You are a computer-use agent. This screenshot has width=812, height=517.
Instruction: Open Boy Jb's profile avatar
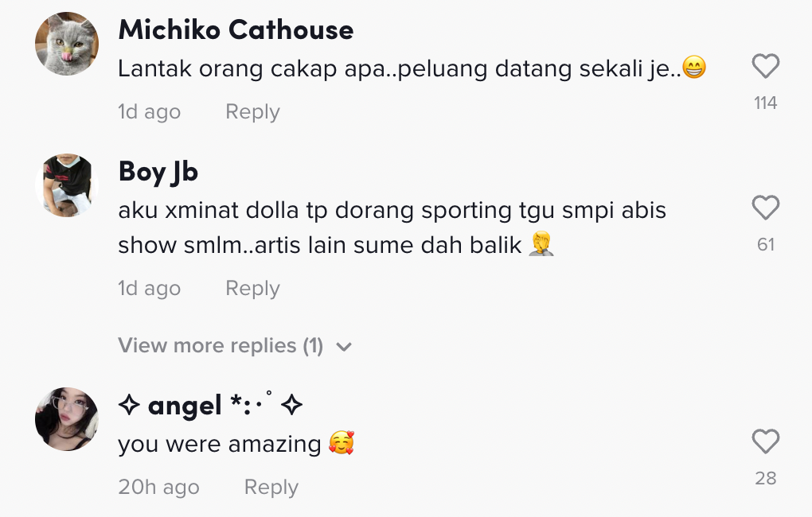pos(67,185)
